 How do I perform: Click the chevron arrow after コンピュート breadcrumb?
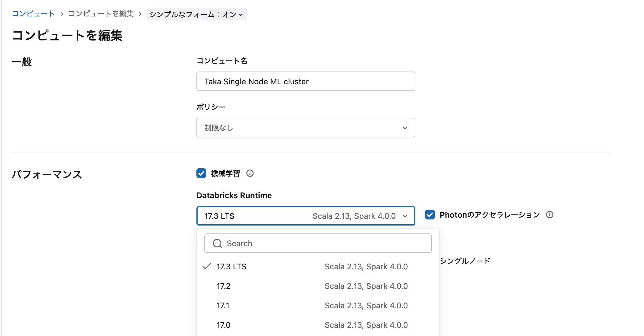click(x=62, y=14)
